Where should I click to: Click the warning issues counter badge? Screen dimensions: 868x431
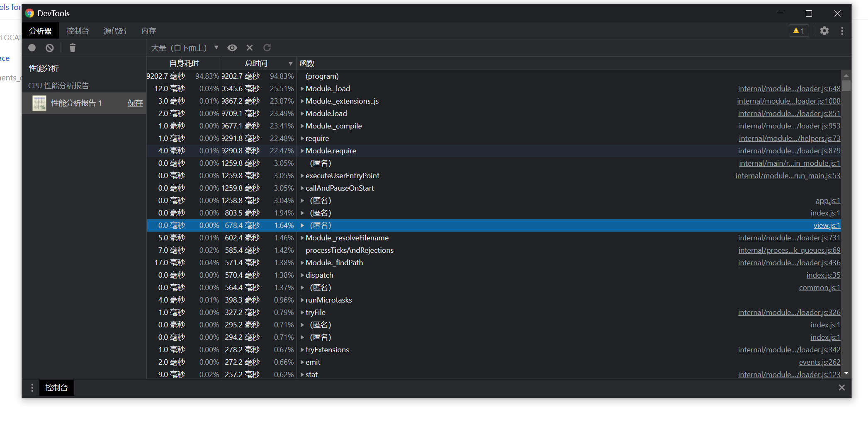point(798,31)
